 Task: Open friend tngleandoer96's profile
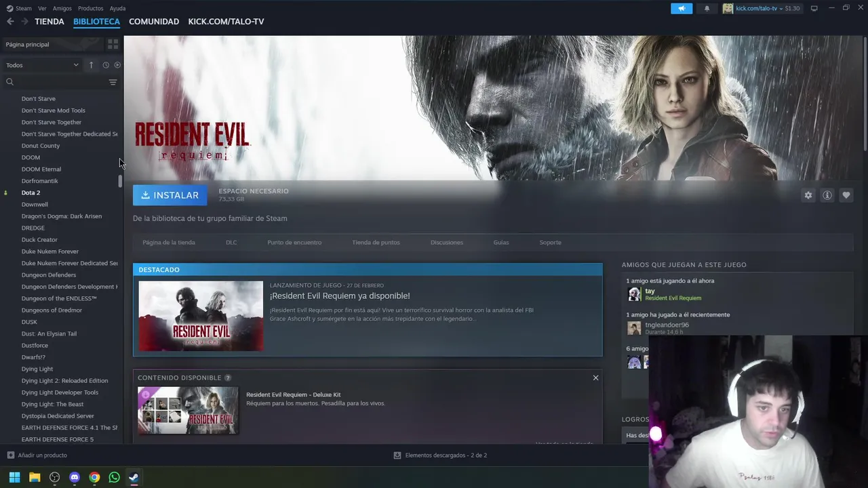coord(667,325)
